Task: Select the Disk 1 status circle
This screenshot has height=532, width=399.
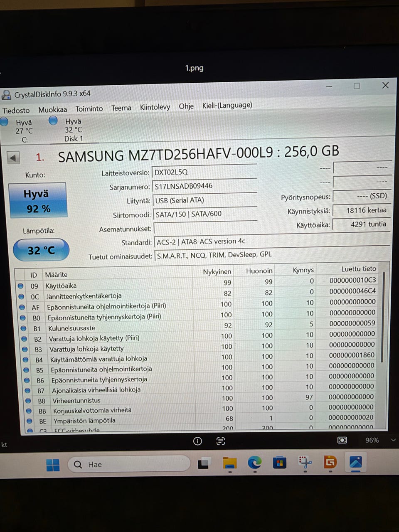Action: (x=53, y=121)
